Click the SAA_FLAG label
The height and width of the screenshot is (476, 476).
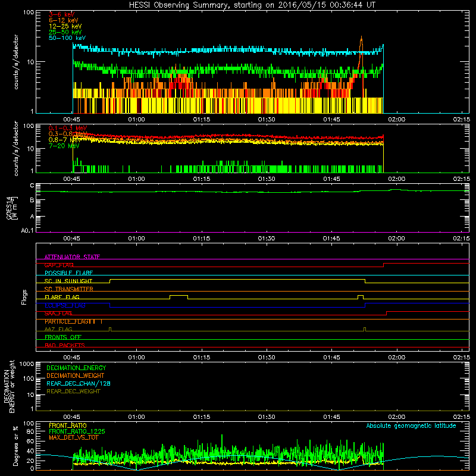(58, 314)
